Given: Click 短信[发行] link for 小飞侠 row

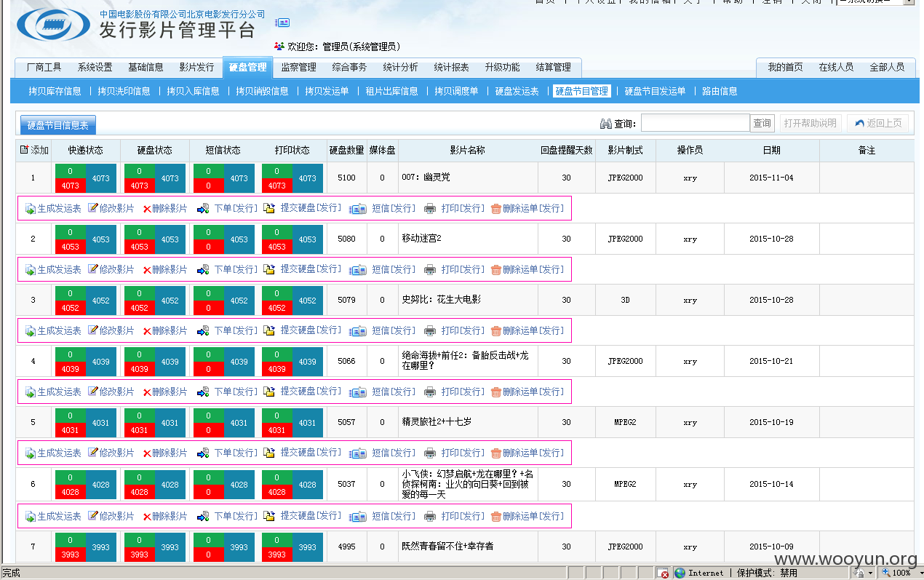Looking at the screenshot, I should point(394,517).
